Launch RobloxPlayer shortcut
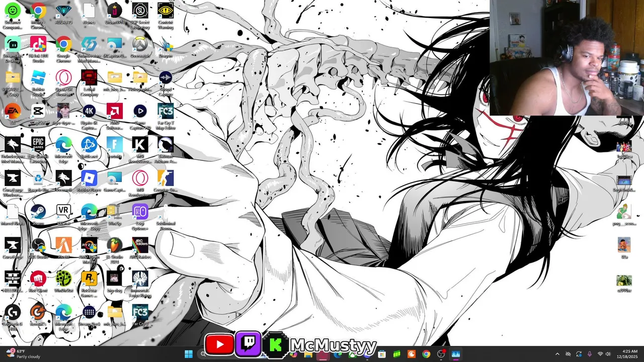The image size is (644, 362). pos(89,182)
